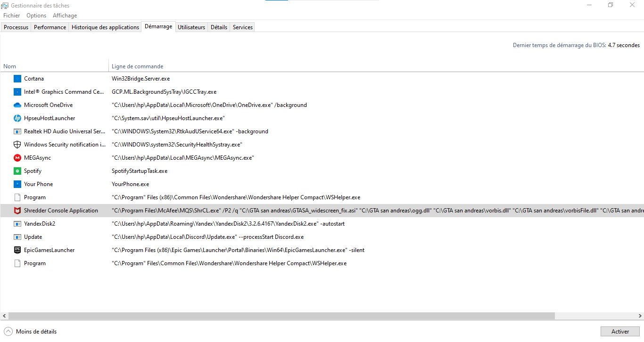644x342 pixels.
Task: Click the HP logo icon for HpseuHostLauncher
Action: [x=17, y=118]
